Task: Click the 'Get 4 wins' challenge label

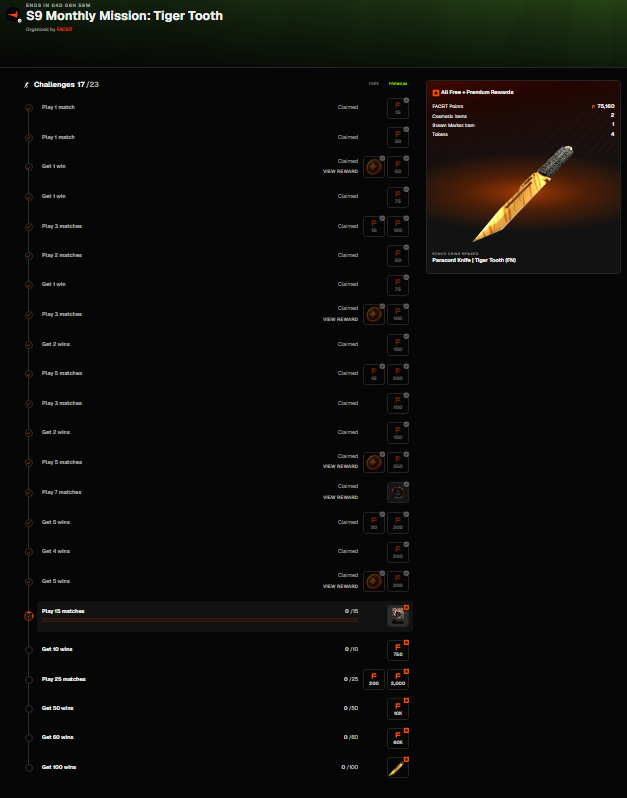Action: [x=56, y=551]
